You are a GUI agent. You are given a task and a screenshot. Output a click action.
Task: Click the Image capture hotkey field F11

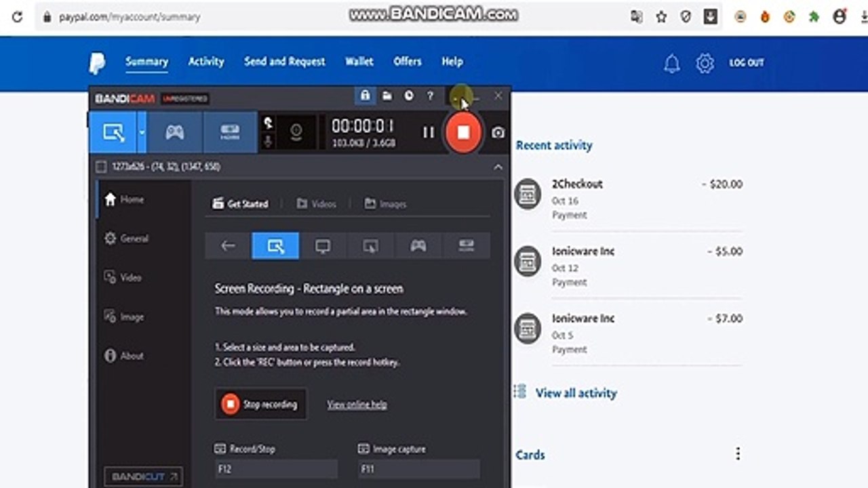pos(419,469)
